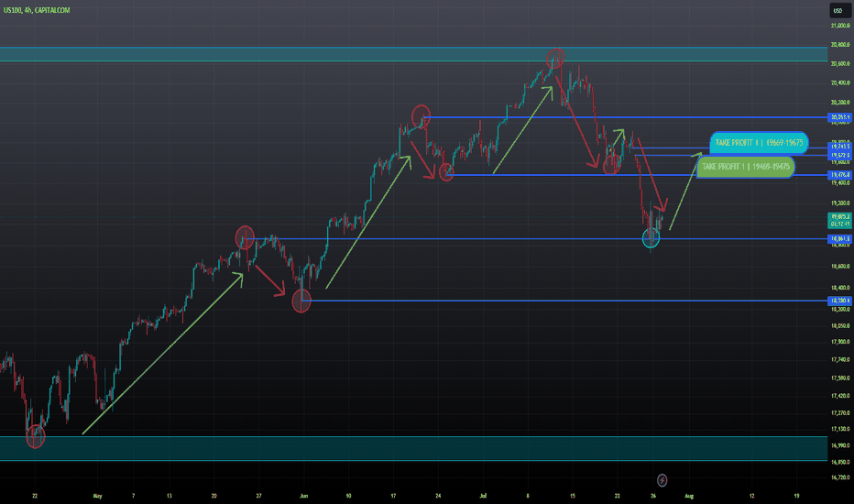The width and height of the screenshot is (854, 504).
Task: Click the 24 date label on the time axis
Action: click(x=438, y=496)
